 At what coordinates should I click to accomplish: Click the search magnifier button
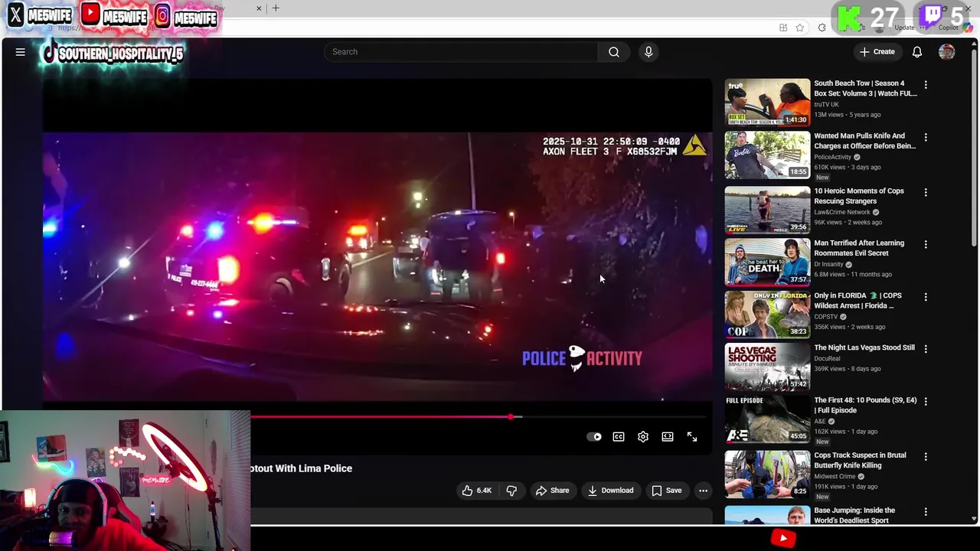coord(614,52)
